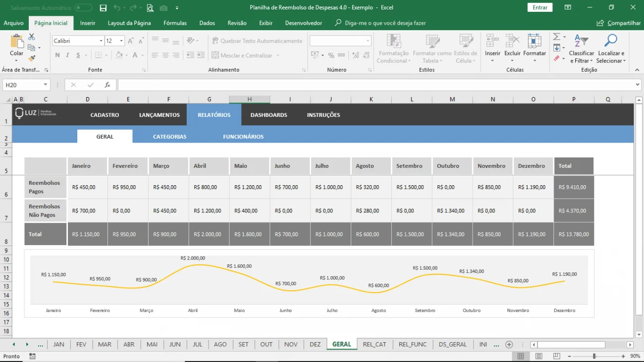Click the Copy icon in clipboard group

[32, 48]
